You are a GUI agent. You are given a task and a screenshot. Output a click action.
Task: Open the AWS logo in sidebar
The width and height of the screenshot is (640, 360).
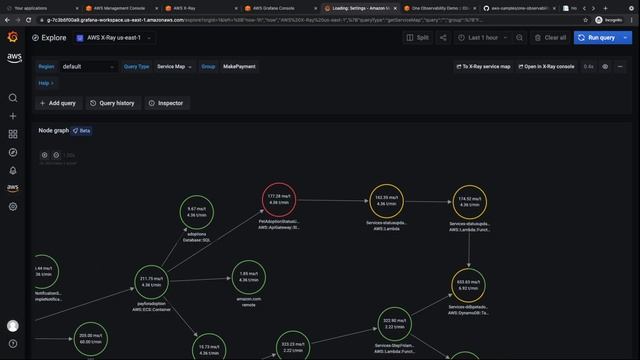click(x=14, y=58)
